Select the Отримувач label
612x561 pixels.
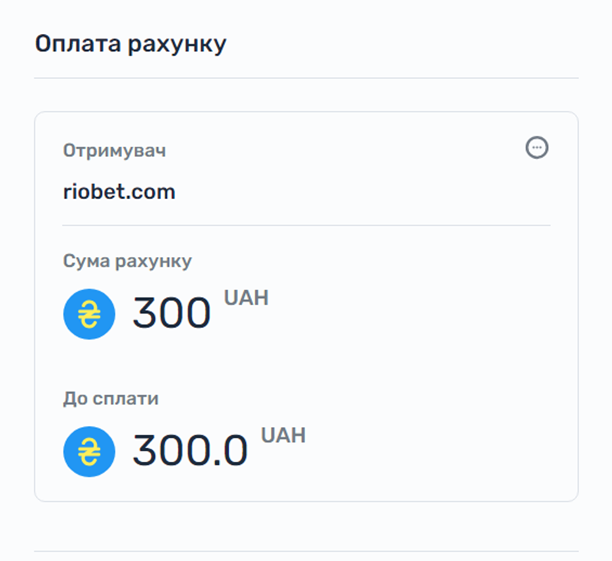click(x=114, y=151)
